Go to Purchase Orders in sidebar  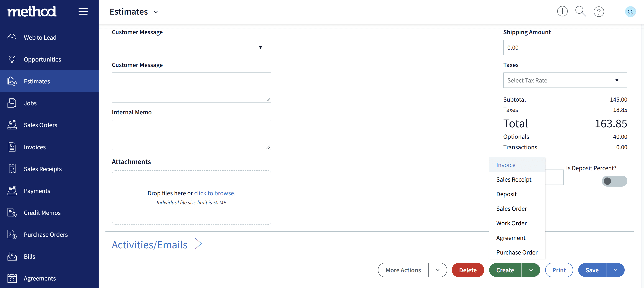[x=49, y=234]
